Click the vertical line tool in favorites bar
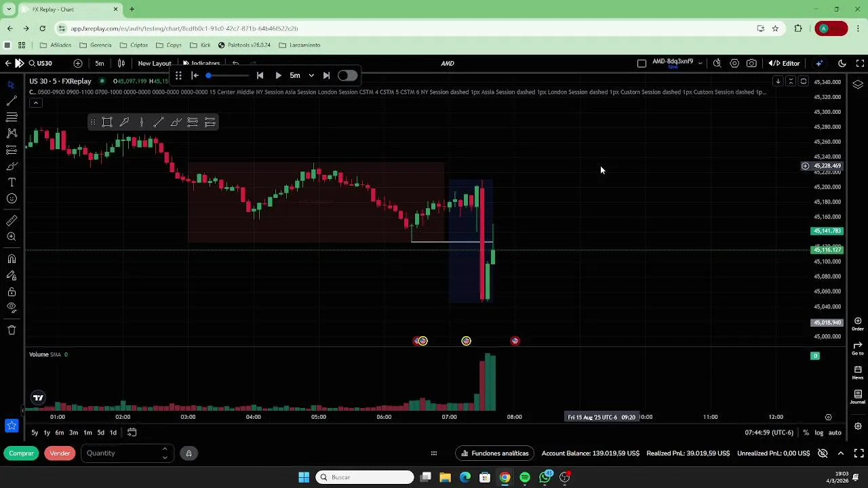868x488 pixels. pyautogui.click(x=142, y=122)
